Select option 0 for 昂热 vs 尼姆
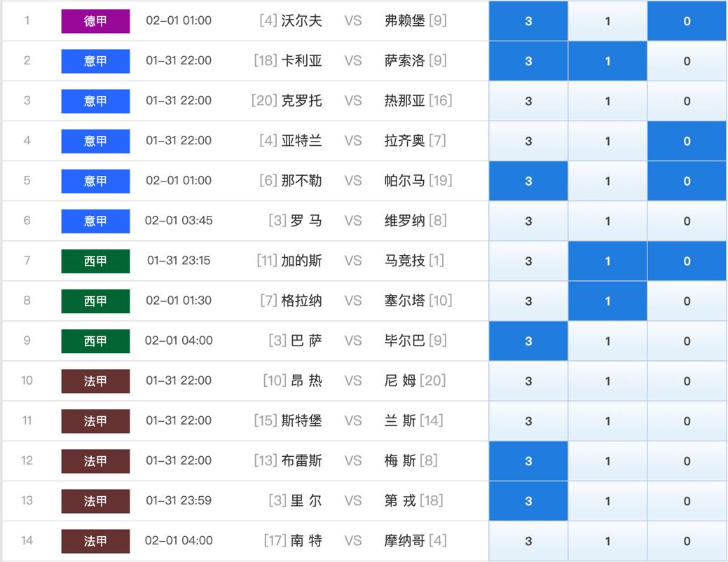This screenshot has height=562, width=728. pos(687,381)
